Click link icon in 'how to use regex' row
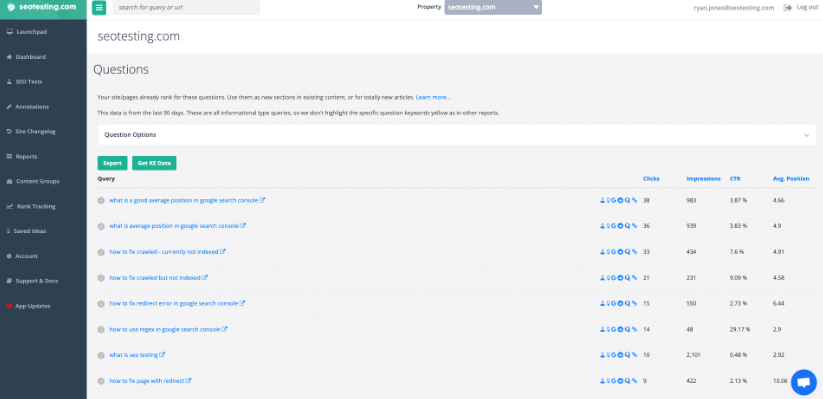This screenshot has height=399, width=823. click(635, 329)
